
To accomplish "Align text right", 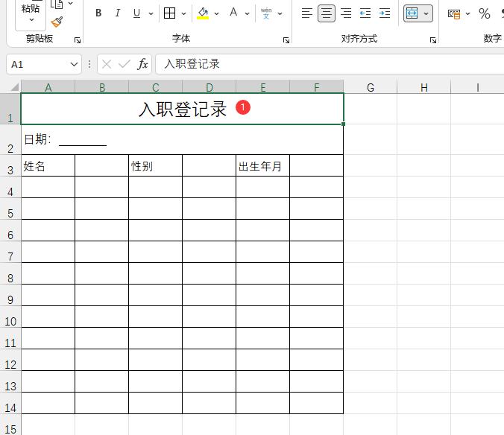I will (x=346, y=13).
